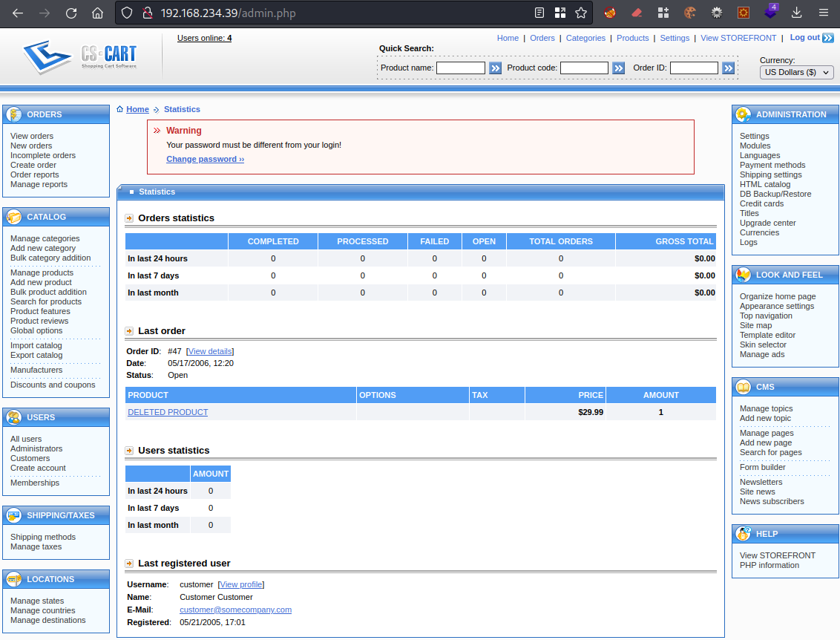Open DB Backup/Restore in Administration
This screenshot has width=840, height=640.
click(775, 194)
